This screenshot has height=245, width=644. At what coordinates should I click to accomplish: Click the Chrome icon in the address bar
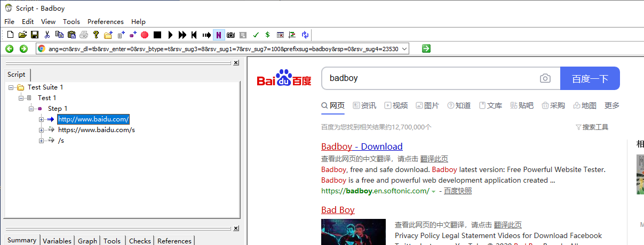(x=42, y=49)
